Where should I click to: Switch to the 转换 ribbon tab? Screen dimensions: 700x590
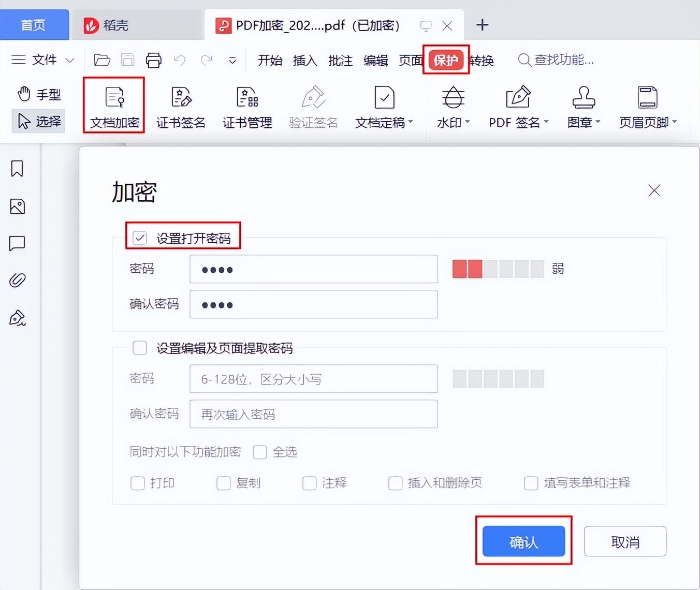[481, 61]
